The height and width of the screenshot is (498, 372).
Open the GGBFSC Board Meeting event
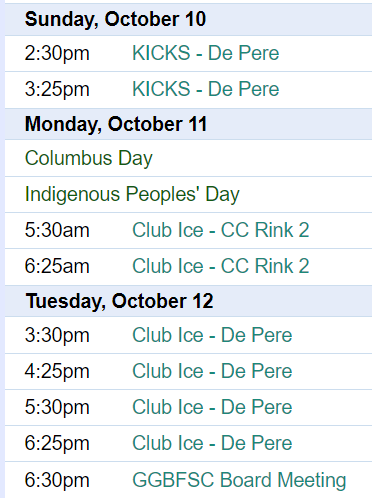click(x=239, y=480)
